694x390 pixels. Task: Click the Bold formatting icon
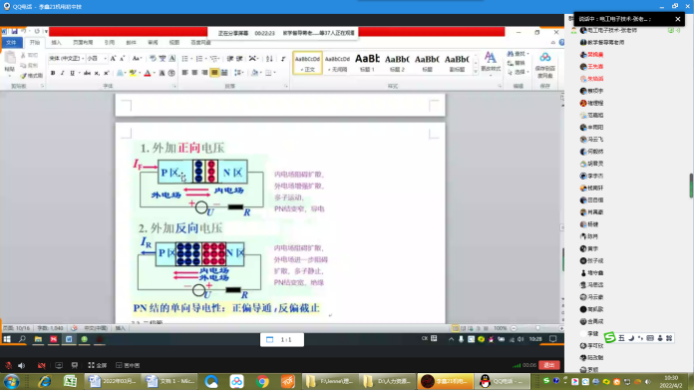(53, 73)
